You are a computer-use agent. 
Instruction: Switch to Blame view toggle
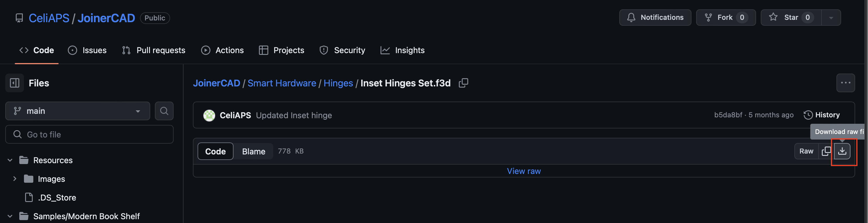coord(253,151)
